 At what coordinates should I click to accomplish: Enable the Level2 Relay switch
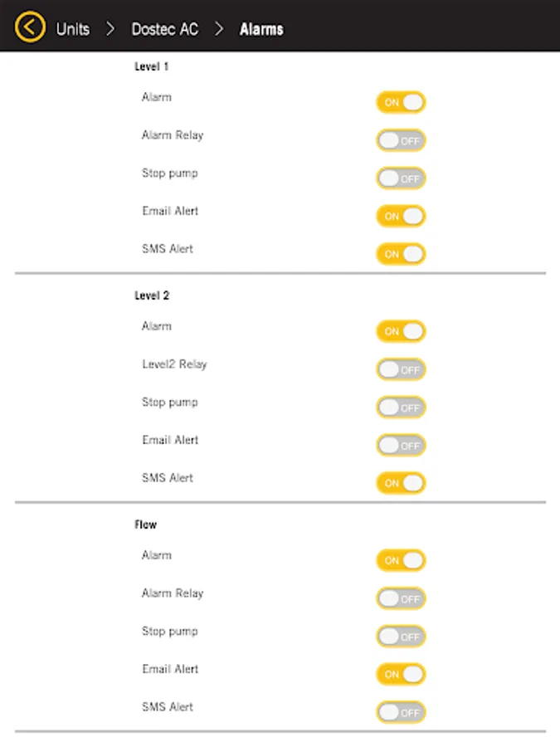(401, 369)
